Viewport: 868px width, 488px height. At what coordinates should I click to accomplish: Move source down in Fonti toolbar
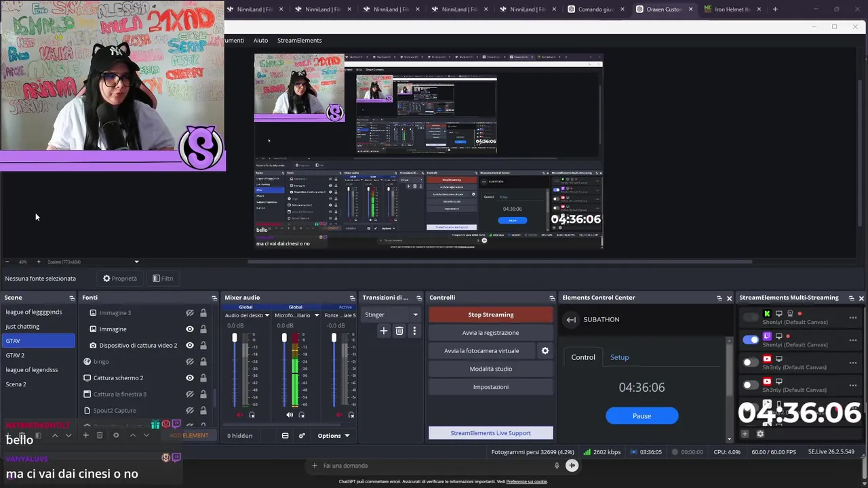pyautogui.click(x=146, y=435)
